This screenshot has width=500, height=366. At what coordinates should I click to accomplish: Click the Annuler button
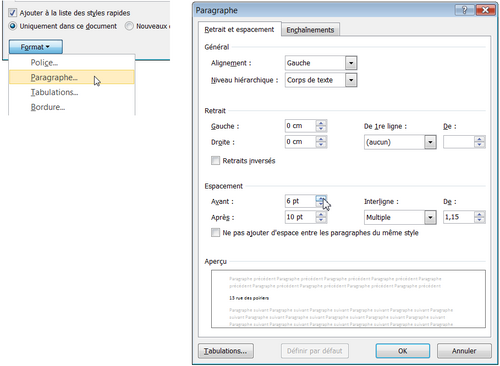[x=464, y=351]
